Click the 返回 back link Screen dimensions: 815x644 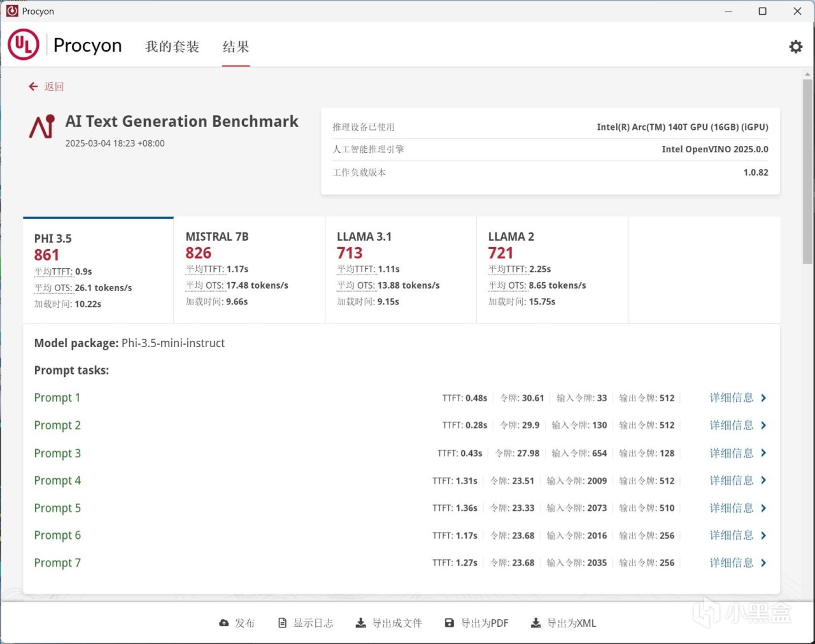53,87
